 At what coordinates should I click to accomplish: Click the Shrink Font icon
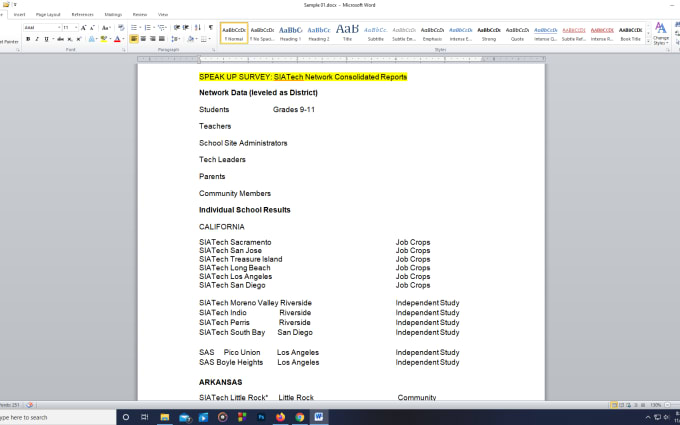coord(92,28)
